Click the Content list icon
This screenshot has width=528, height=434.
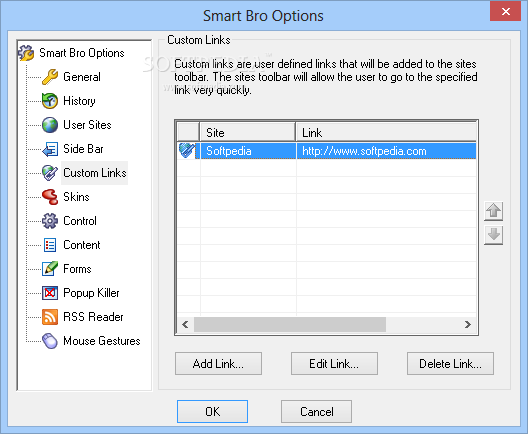[x=50, y=245]
